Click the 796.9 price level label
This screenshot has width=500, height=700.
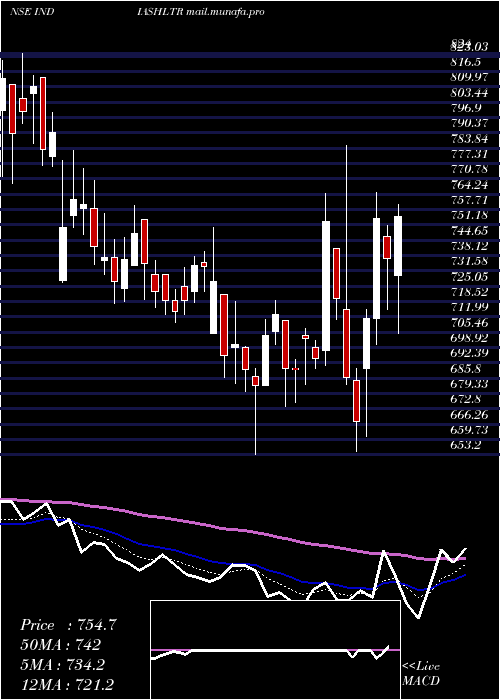click(x=466, y=108)
